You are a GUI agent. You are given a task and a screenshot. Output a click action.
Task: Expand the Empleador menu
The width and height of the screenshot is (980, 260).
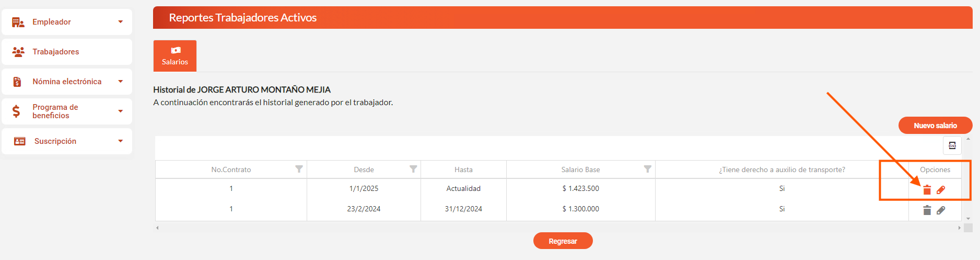67,22
